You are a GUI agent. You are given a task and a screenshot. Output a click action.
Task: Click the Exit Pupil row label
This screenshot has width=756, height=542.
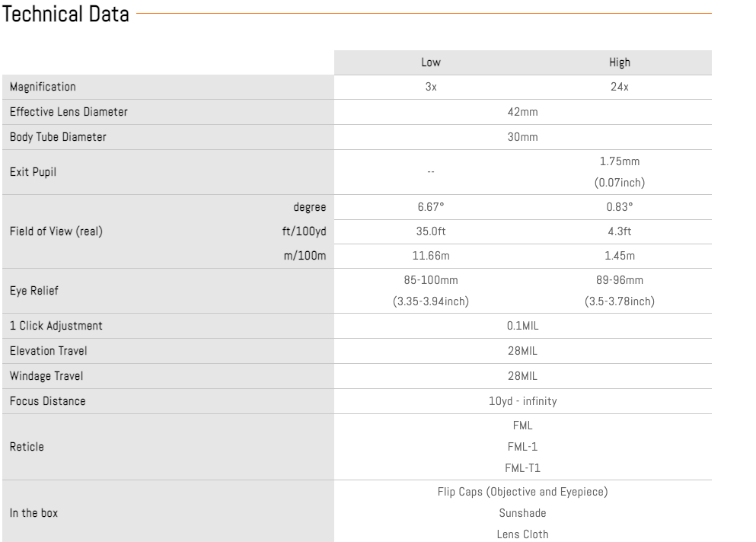(x=33, y=172)
